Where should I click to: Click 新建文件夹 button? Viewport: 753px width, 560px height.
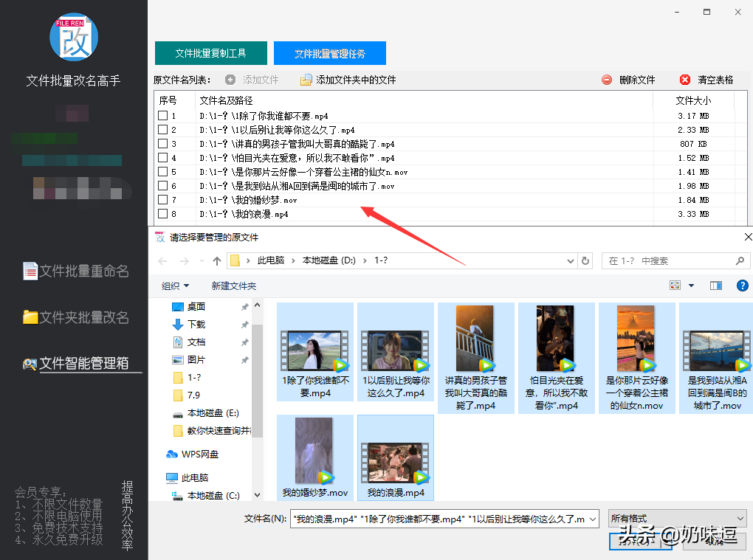point(234,286)
